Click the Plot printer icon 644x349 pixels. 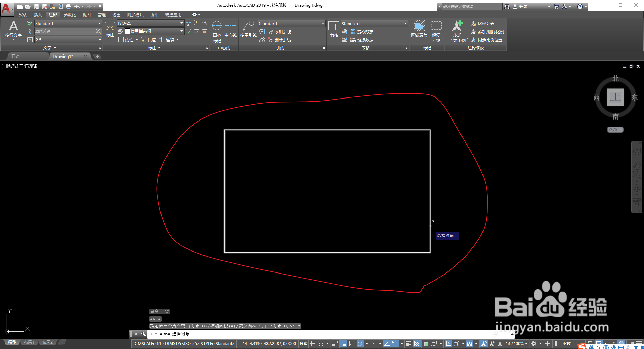tap(69, 6)
